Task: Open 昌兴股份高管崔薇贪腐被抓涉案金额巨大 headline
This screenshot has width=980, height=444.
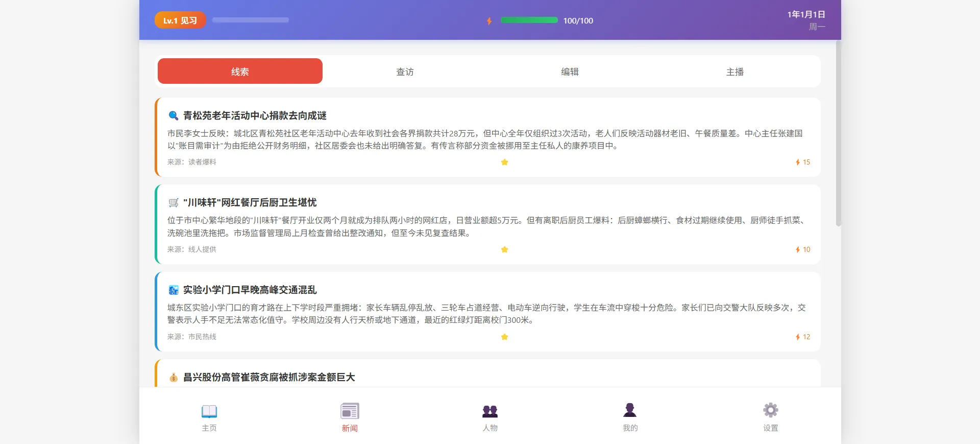Action: 269,378
